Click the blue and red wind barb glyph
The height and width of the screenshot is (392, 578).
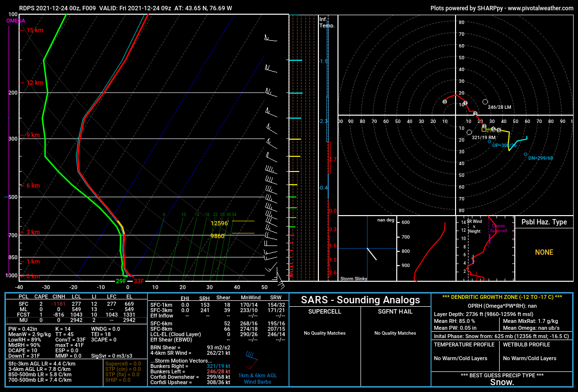pyautogui.click(x=252, y=360)
